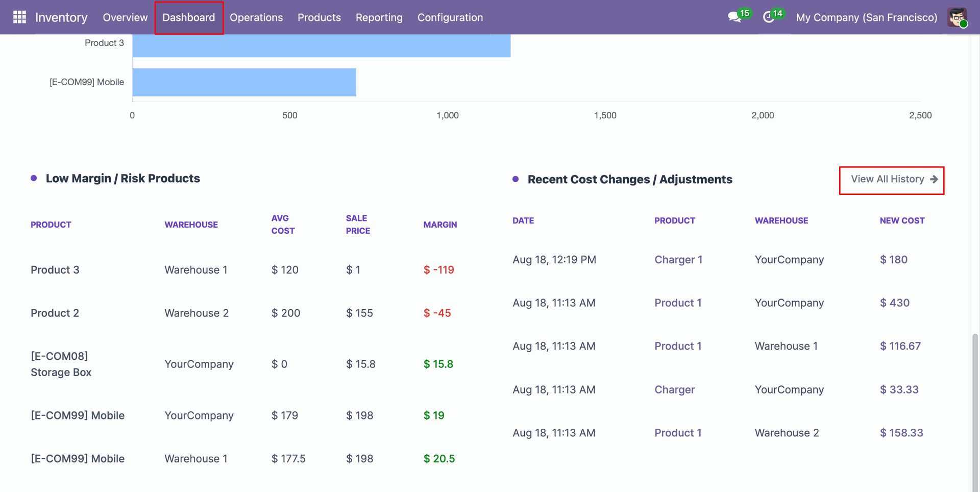Click the SALE PRICE column header
Image resolution: width=980 pixels, height=492 pixels.
click(358, 225)
